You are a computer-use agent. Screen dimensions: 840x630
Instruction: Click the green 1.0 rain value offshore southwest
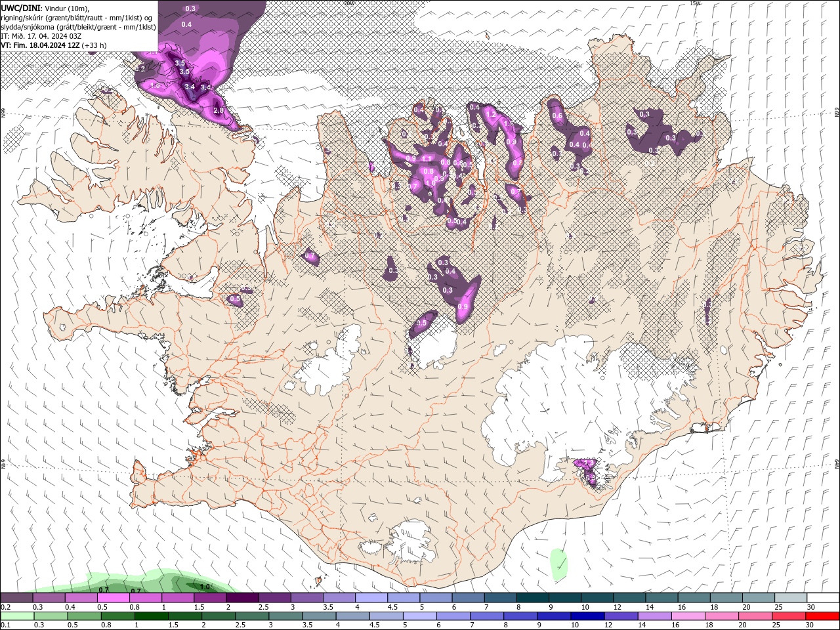coord(205,587)
